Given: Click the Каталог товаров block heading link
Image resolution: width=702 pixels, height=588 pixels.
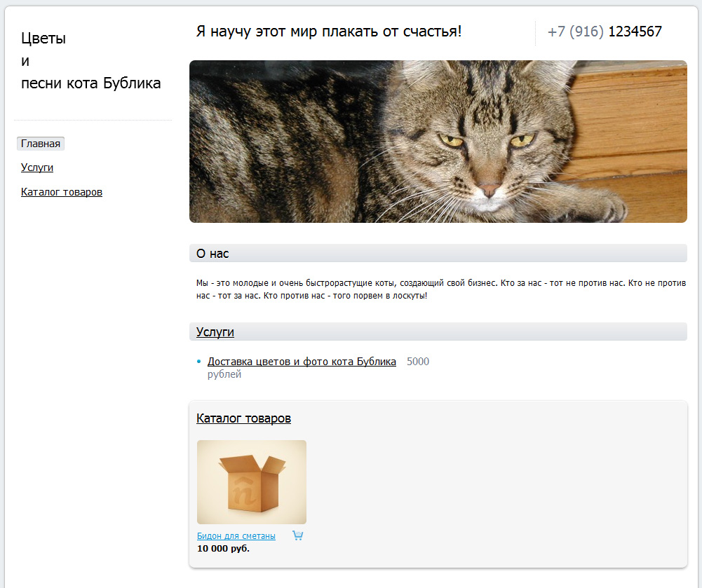Looking at the screenshot, I should [243, 418].
